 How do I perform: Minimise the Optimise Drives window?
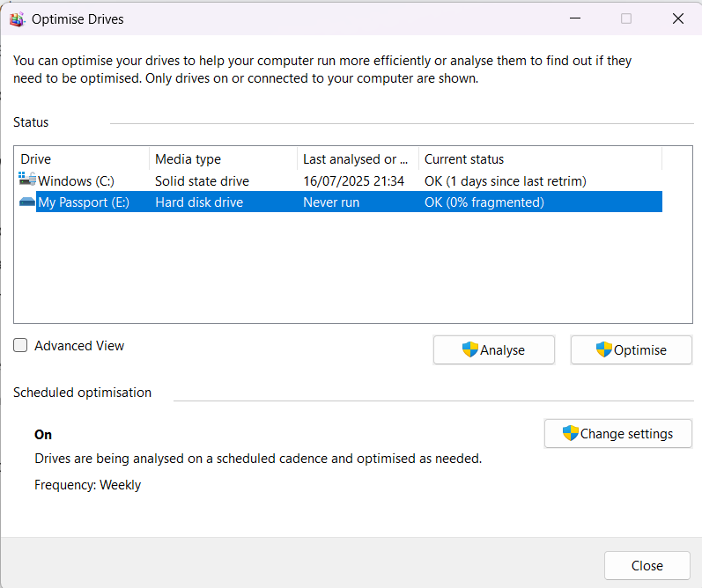click(574, 18)
